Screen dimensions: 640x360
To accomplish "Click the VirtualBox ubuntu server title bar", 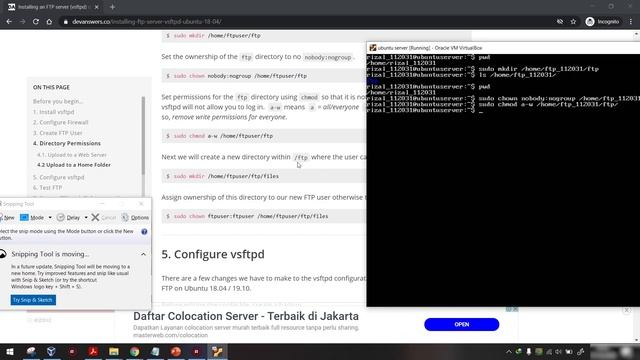I will point(503,48).
